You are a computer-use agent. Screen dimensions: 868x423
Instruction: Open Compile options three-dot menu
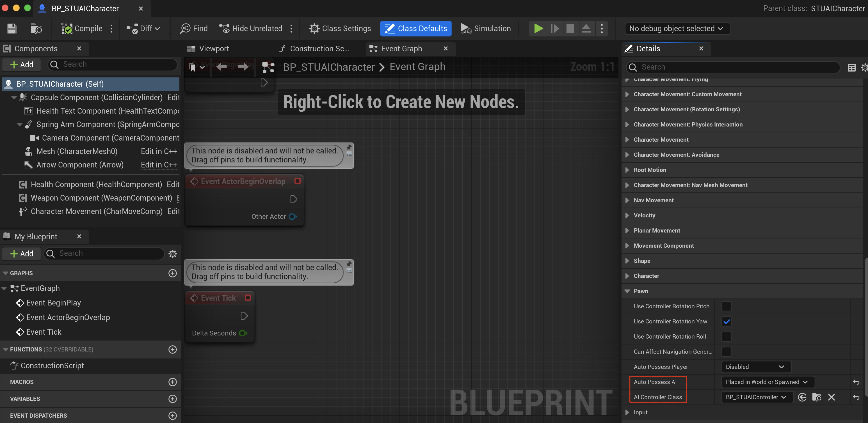point(111,29)
